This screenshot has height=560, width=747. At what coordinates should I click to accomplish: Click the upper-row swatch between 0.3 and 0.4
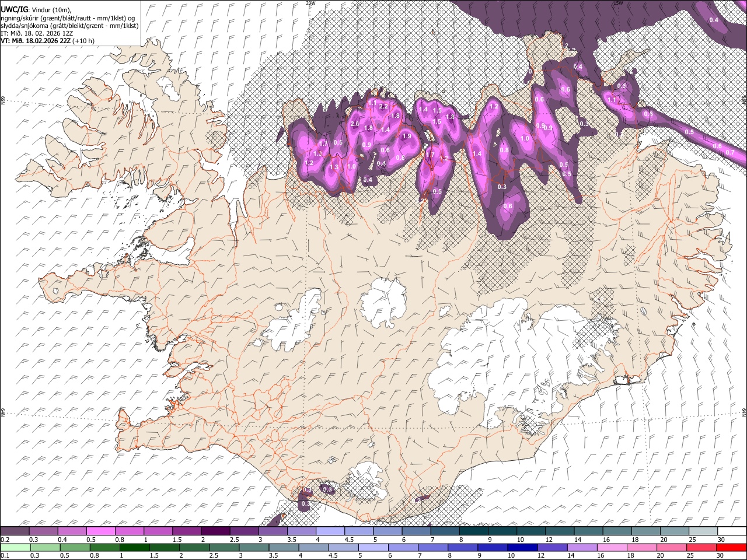[x=43, y=531]
